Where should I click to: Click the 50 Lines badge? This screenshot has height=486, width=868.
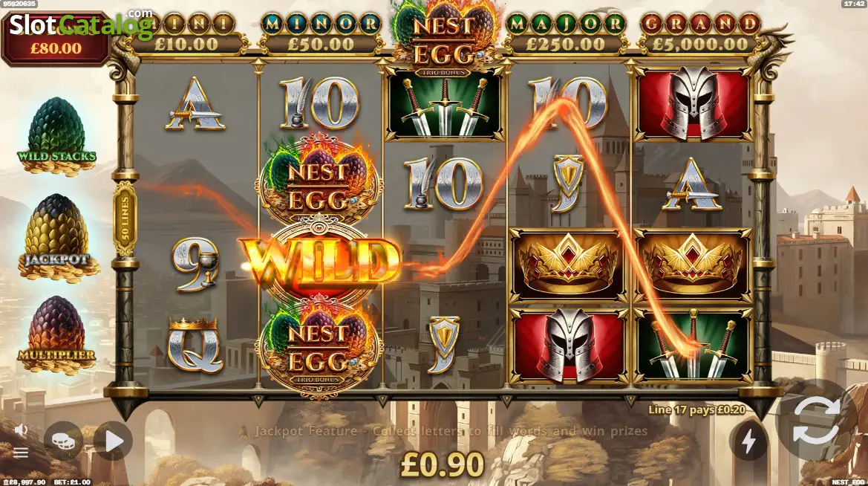(125, 218)
